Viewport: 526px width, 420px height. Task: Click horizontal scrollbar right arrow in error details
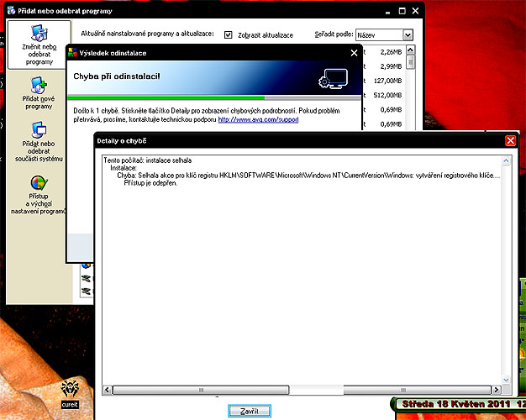coord(496,390)
